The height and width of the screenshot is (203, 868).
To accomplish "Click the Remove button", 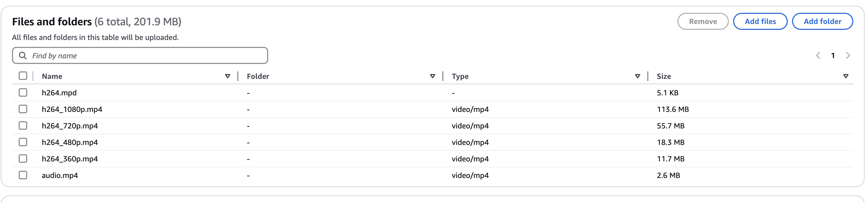I will point(703,22).
